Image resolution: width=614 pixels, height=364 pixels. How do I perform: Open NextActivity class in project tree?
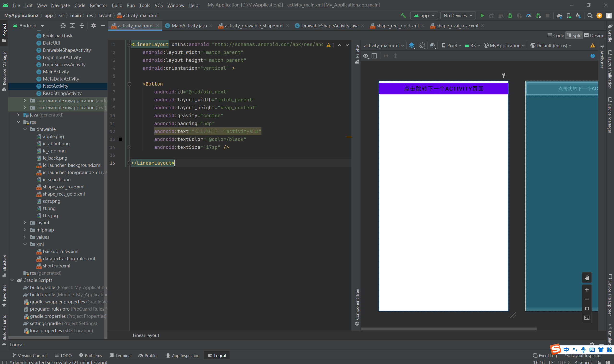click(x=55, y=86)
